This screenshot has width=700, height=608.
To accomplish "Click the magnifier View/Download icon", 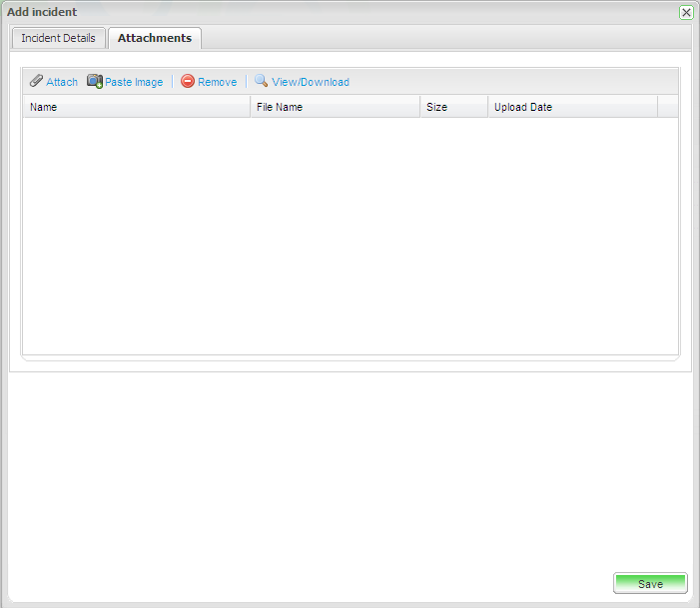I will point(262,82).
